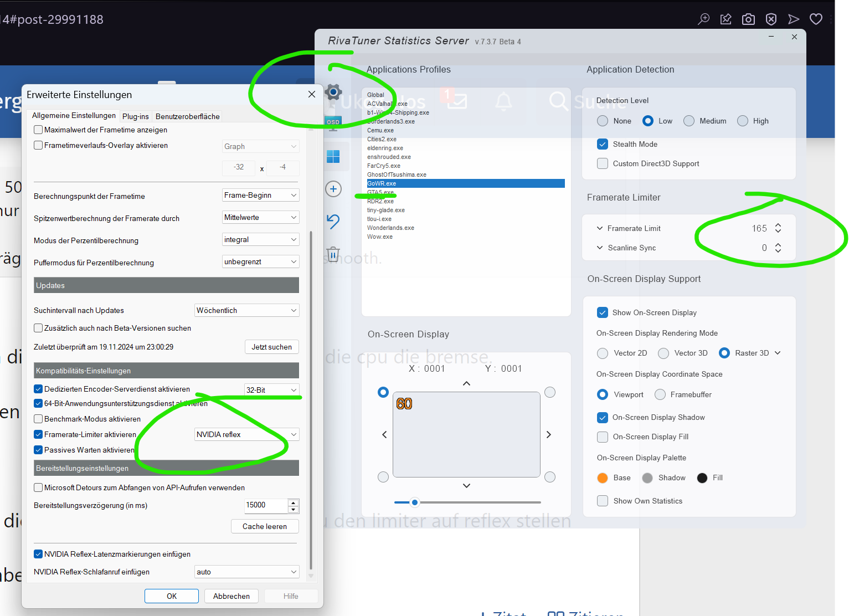Click the OSD zoom slider handle
This screenshot has height=616, width=849.
pos(415,502)
